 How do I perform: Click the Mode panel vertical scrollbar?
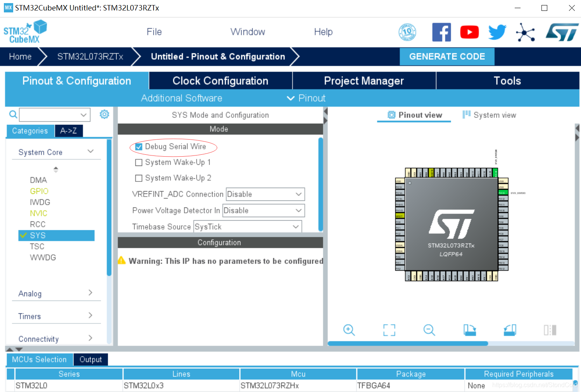(321, 184)
